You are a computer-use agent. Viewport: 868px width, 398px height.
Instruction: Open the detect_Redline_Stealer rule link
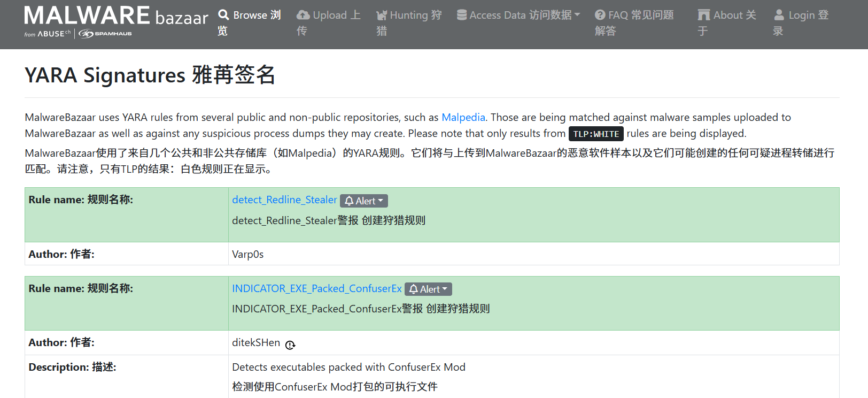click(x=284, y=200)
